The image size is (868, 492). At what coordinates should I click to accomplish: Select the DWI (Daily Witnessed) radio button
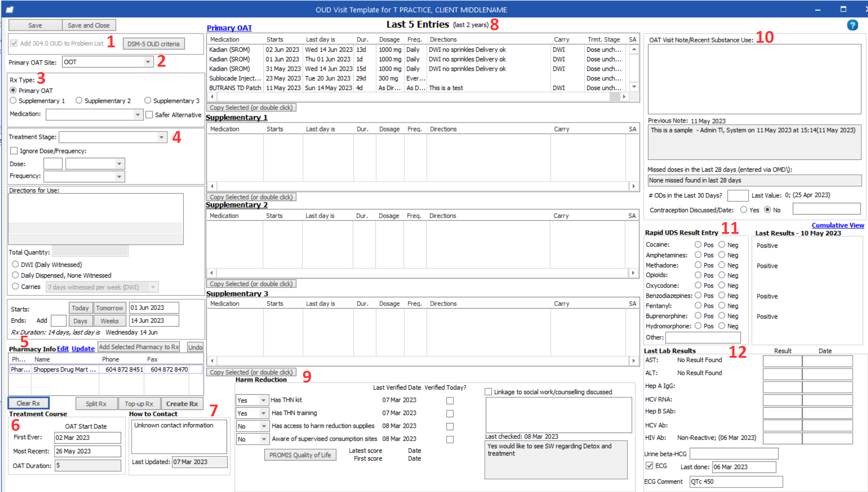pyautogui.click(x=15, y=264)
